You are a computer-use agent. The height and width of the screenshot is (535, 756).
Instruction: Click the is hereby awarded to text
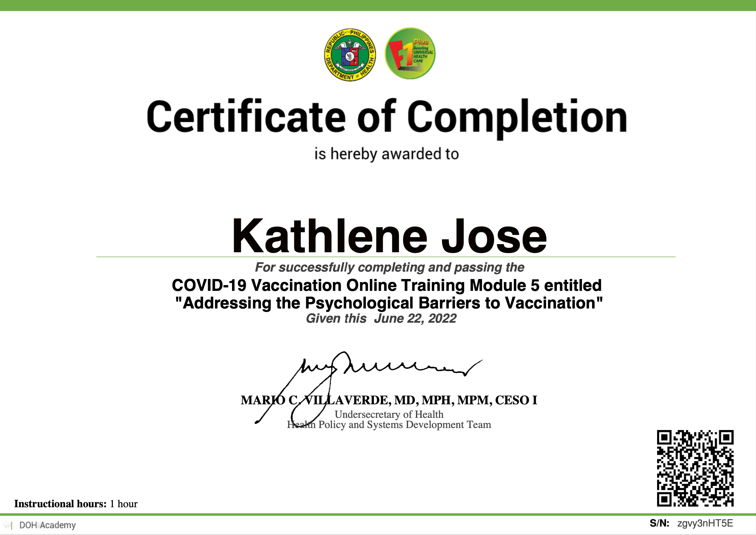click(x=386, y=154)
